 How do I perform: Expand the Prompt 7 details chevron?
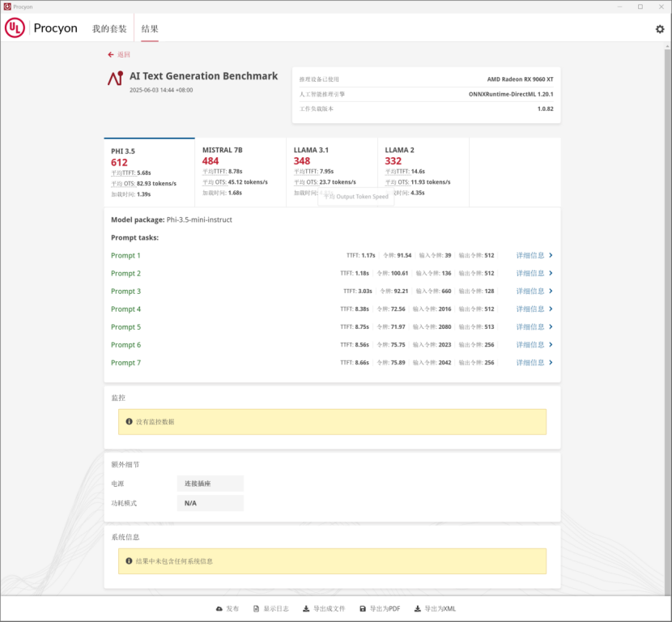click(551, 363)
